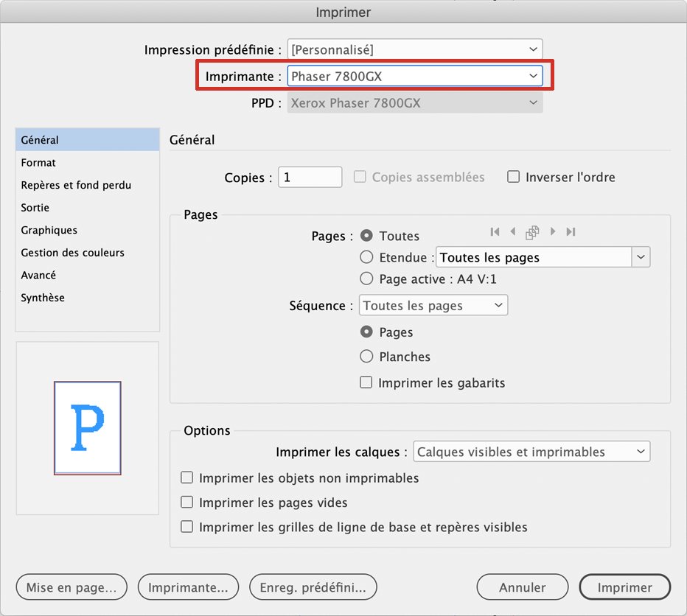This screenshot has height=616, width=687.
Task: Check the "Imprimer les gabarits" option
Action: pos(366,382)
